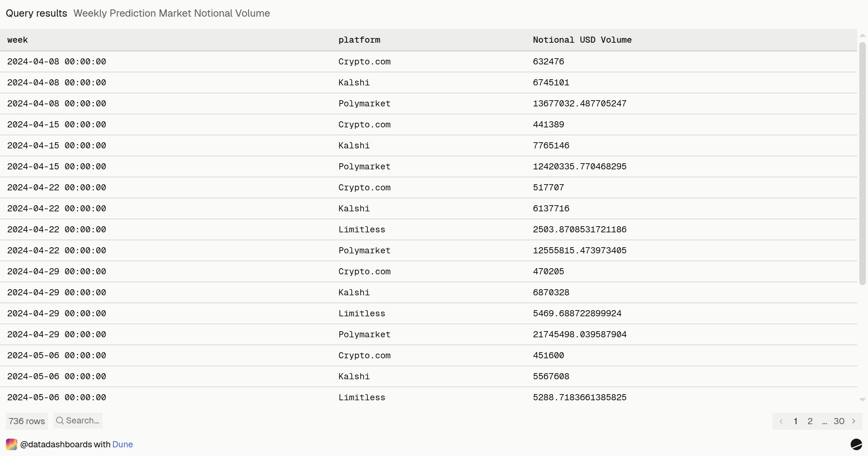Image resolution: width=868 pixels, height=456 pixels.
Task: Jump to page 2 of results
Action: (x=810, y=421)
